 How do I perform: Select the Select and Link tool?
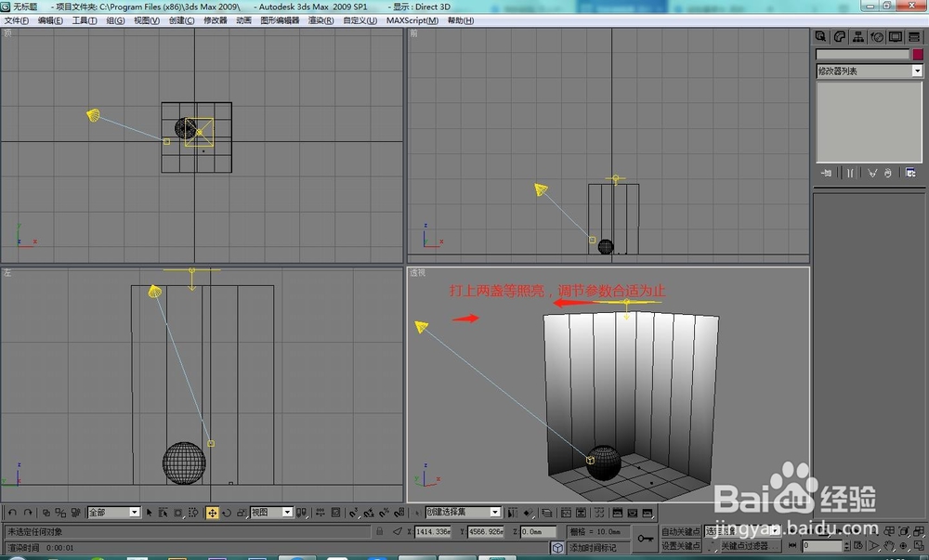pos(46,513)
